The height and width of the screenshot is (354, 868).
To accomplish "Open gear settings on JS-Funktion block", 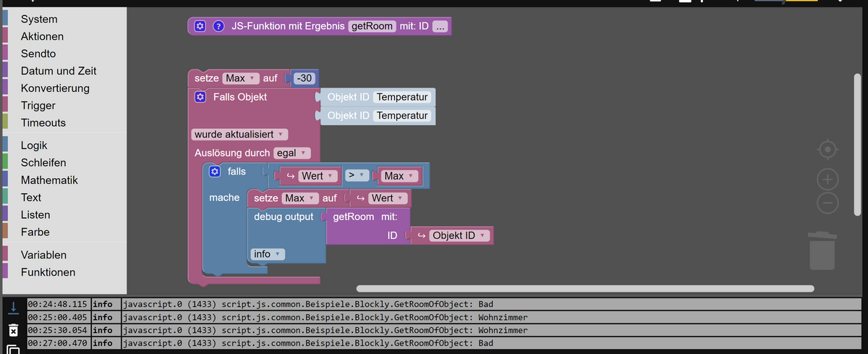I will 200,27.
